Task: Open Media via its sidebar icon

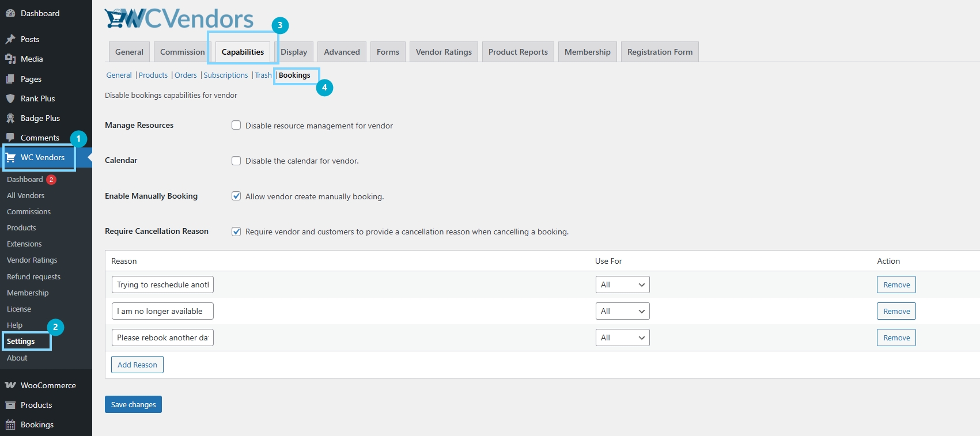Action: (x=10, y=59)
